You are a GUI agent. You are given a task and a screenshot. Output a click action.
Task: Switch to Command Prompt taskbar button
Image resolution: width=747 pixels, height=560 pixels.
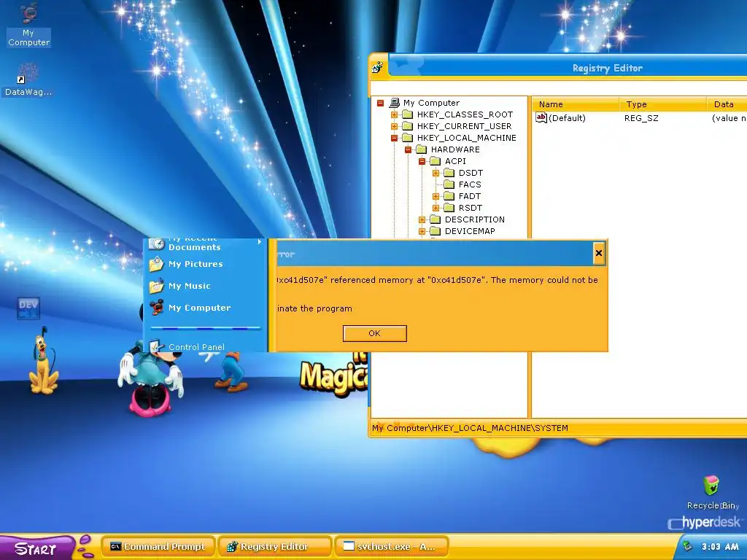click(158, 547)
